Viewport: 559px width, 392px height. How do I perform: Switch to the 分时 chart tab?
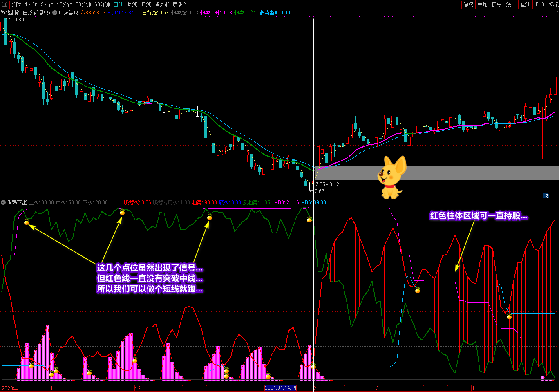(16, 4)
